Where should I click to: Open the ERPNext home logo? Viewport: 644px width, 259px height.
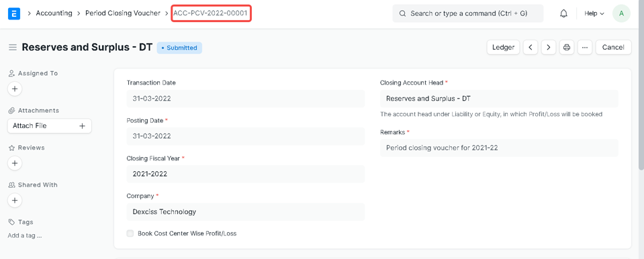14,13
